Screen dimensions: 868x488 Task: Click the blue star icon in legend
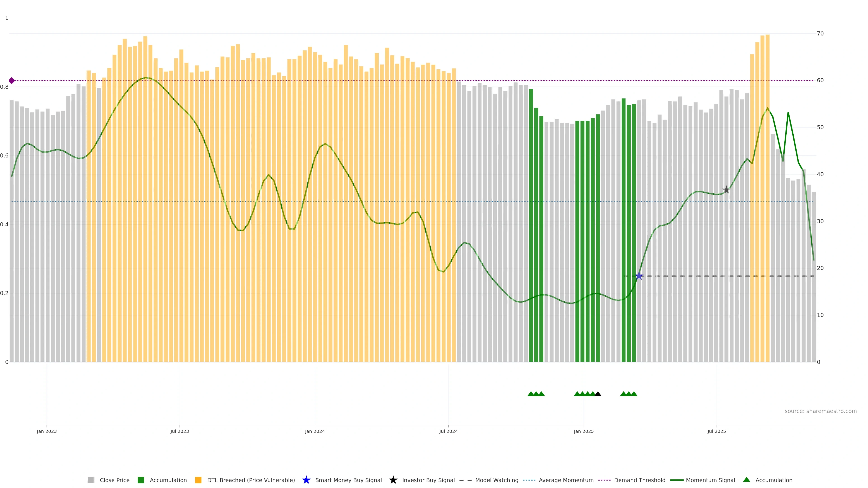coord(306,480)
